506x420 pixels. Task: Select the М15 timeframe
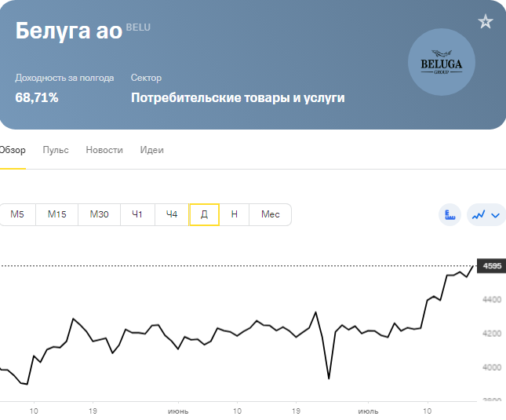click(56, 214)
